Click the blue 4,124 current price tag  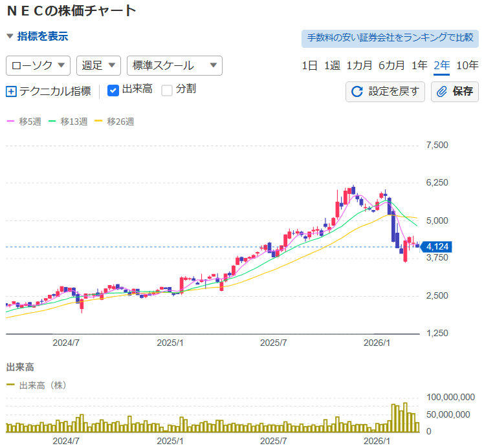pyautogui.click(x=437, y=247)
